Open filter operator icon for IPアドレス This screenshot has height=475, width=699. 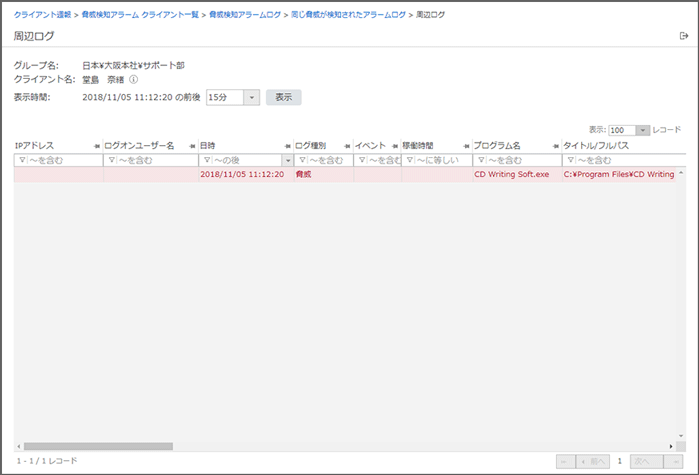click(x=22, y=160)
